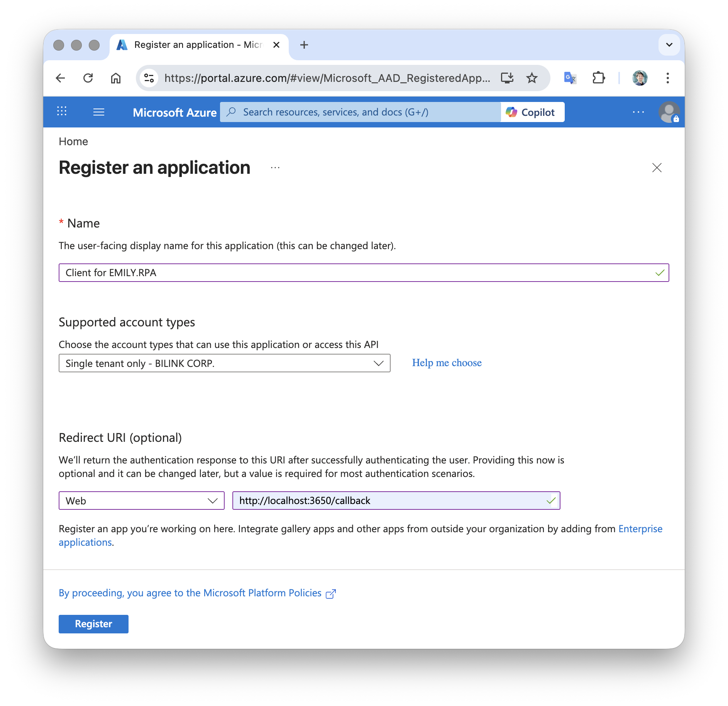
Task: Bookmark this page with the star icon
Action: (x=532, y=78)
